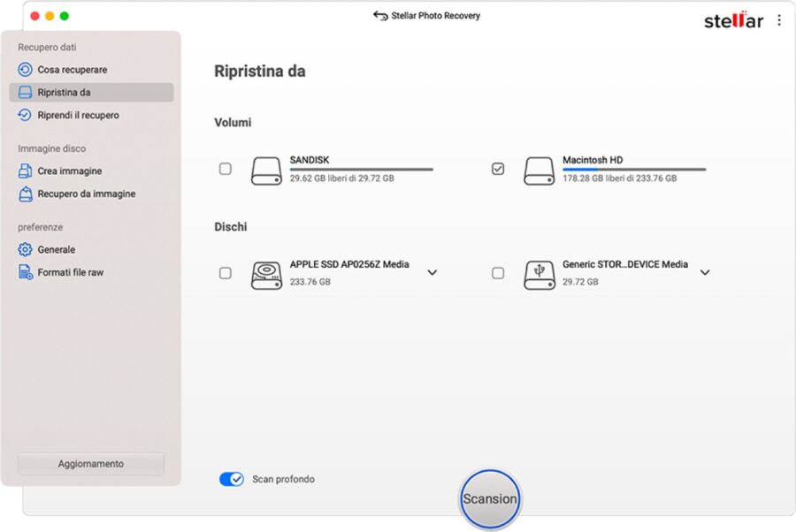Click the Macintosh HD volume name
Screen dimensions: 796x532
593,160
